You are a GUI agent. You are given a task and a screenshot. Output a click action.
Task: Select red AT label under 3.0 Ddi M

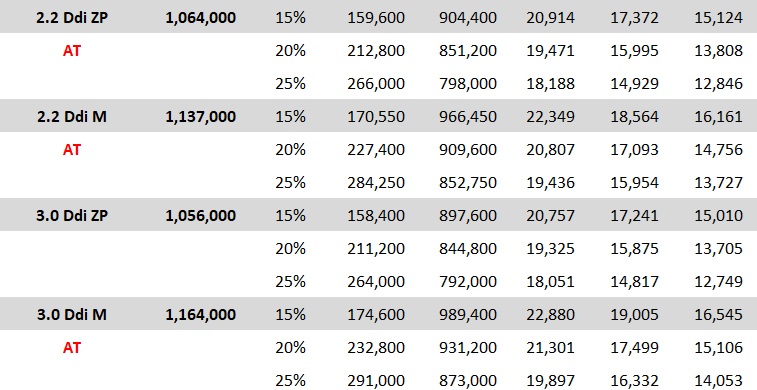point(71,348)
